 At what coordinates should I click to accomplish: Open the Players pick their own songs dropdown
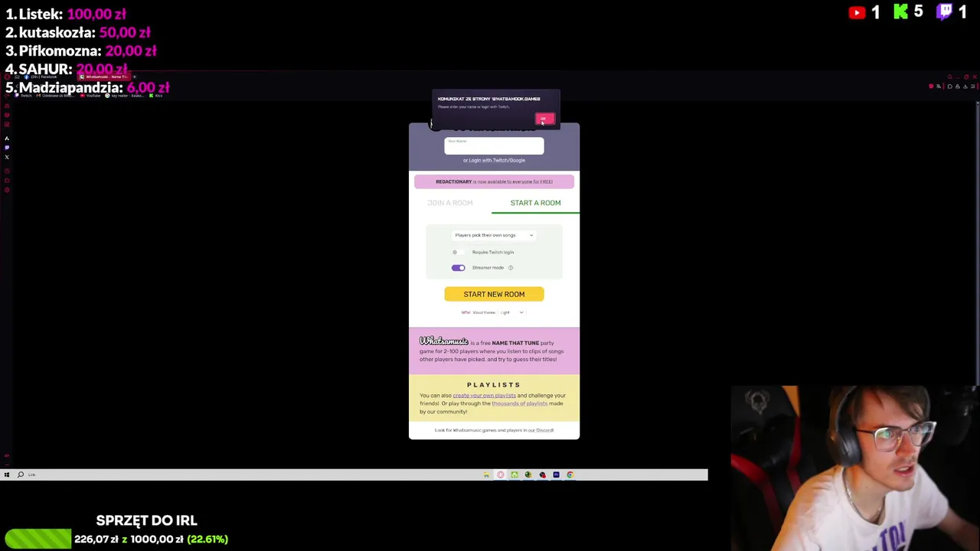(x=494, y=235)
